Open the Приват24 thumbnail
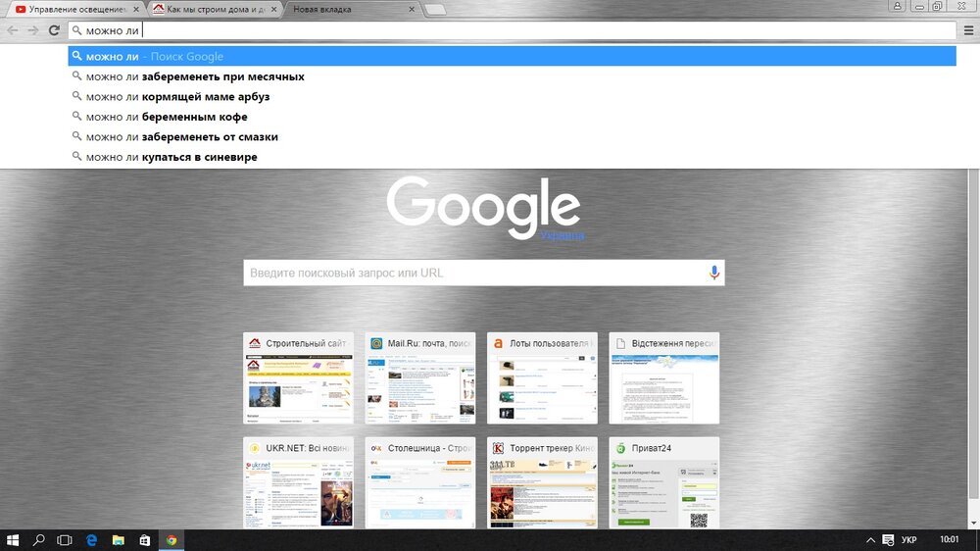Screen dimensions: 980x551 [663, 482]
